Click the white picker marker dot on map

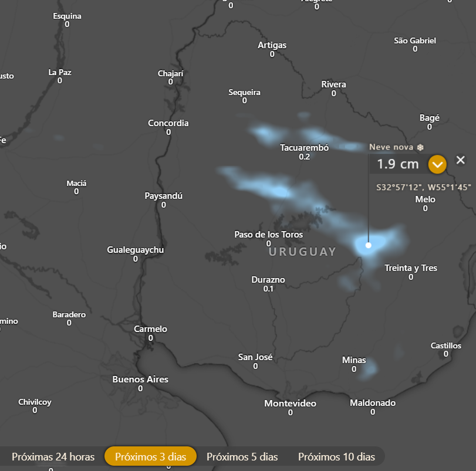coord(369,245)
